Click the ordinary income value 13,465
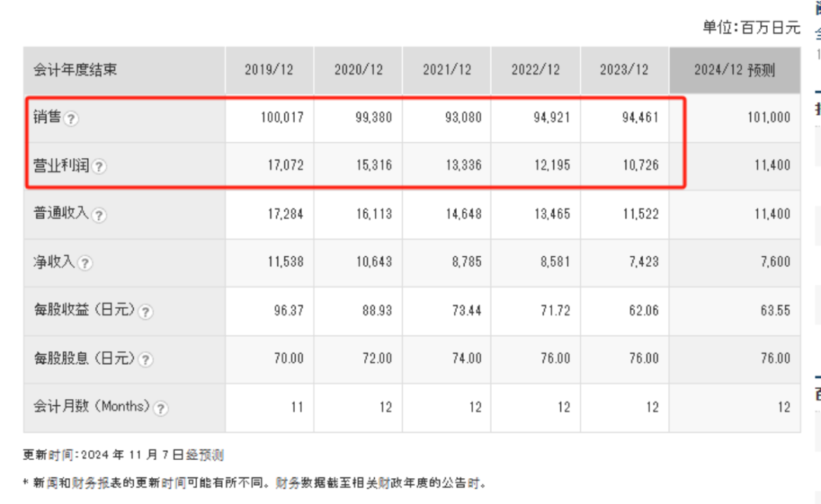Screen dimensions: 821x504 point(552,214)
